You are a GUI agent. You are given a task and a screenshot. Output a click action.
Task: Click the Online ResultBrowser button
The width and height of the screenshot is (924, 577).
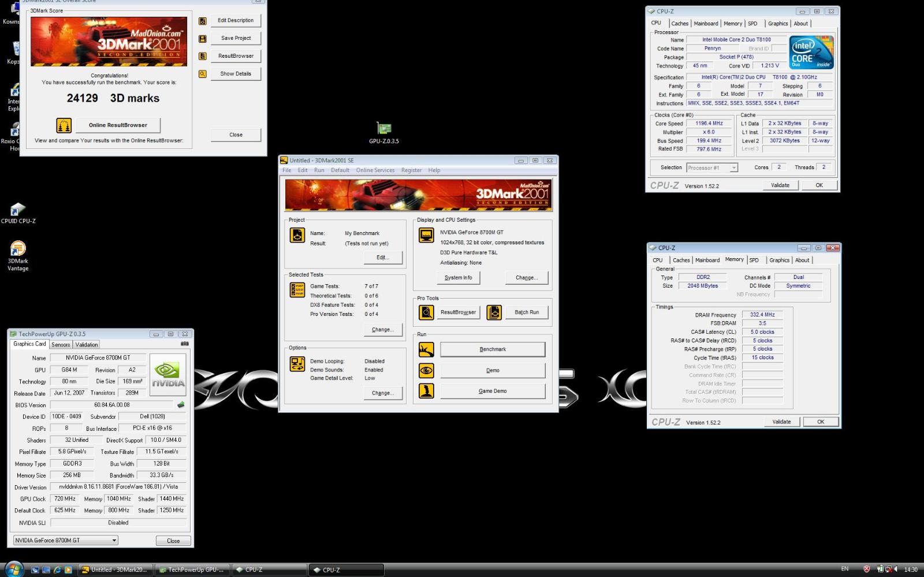(x=118, y=125)
